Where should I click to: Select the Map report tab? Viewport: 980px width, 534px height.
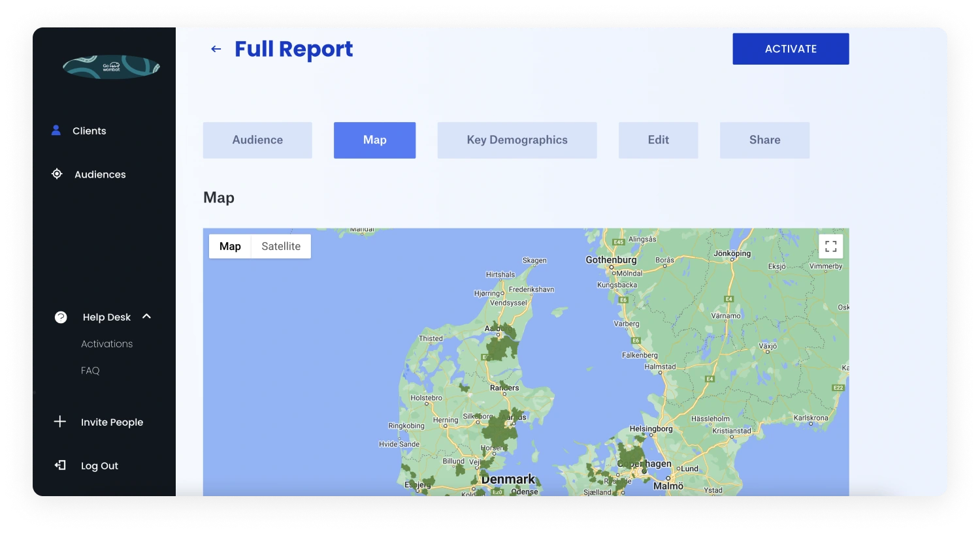[x=374, y=140]
